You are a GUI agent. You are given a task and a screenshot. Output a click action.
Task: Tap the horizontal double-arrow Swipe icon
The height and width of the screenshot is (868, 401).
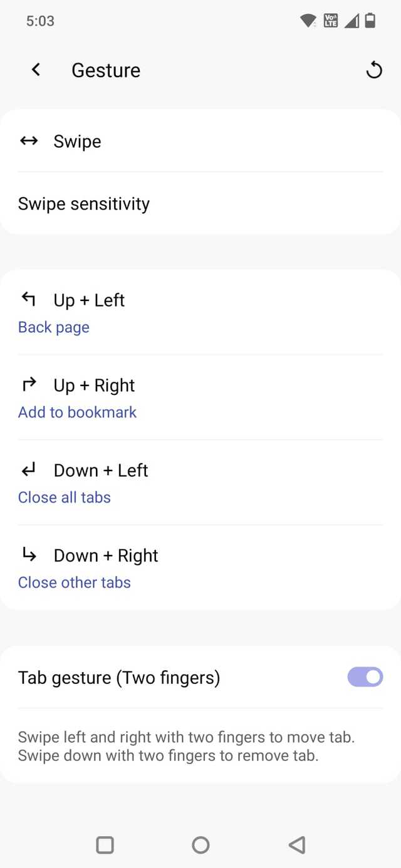tap(29, 141)
